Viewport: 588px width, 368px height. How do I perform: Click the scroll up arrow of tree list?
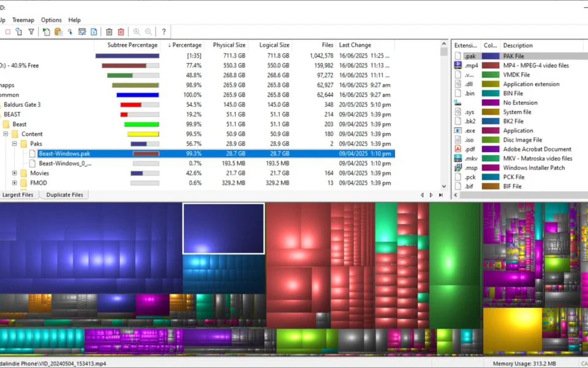point(444,44)
